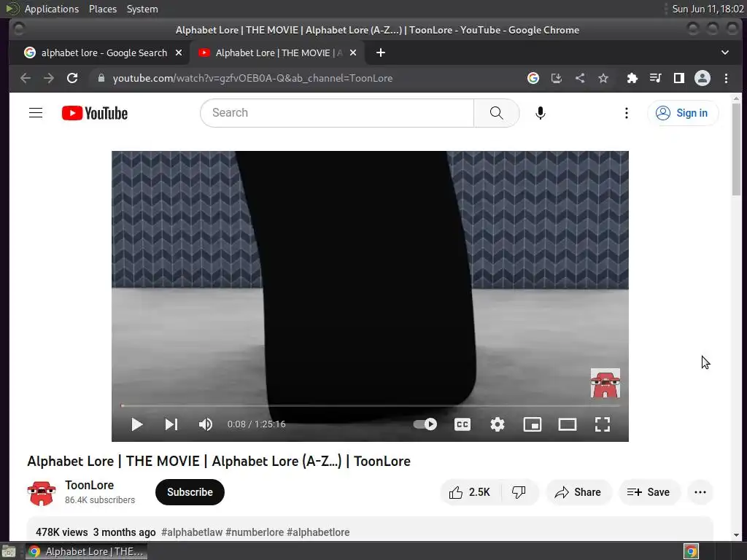Open Chrome extensions puzzle icon
Screen dimensions: 747x560
point(632,78)
